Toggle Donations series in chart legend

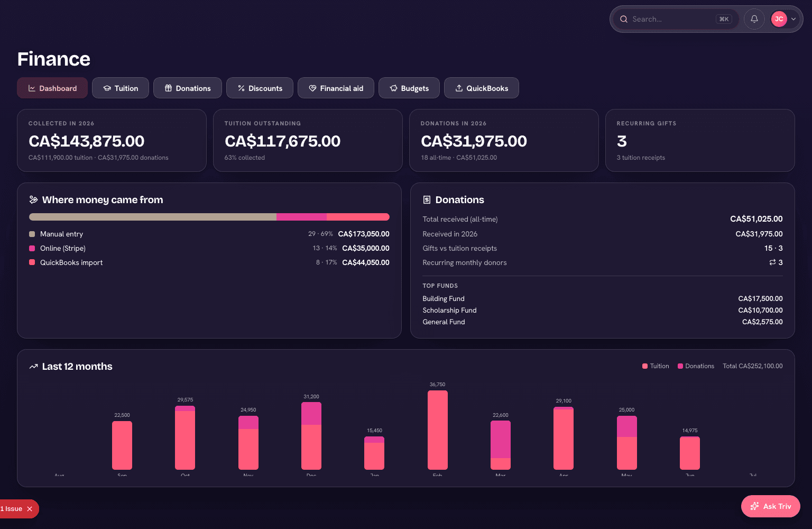(x=696, y=366)
